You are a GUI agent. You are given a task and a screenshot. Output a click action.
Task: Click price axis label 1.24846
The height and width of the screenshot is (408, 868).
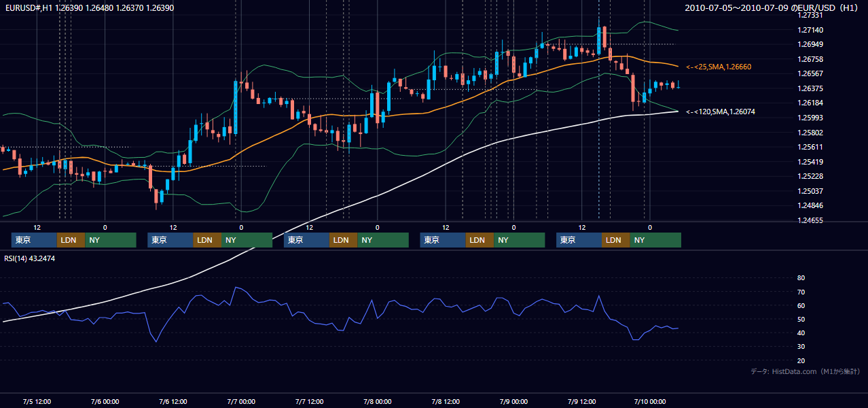812,205
